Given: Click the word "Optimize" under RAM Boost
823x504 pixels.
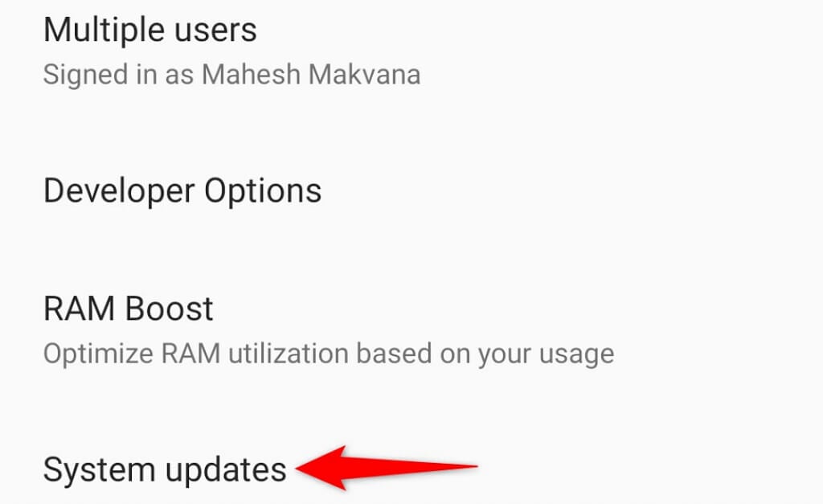Looking at the screenshot, I should coord(97,354).
